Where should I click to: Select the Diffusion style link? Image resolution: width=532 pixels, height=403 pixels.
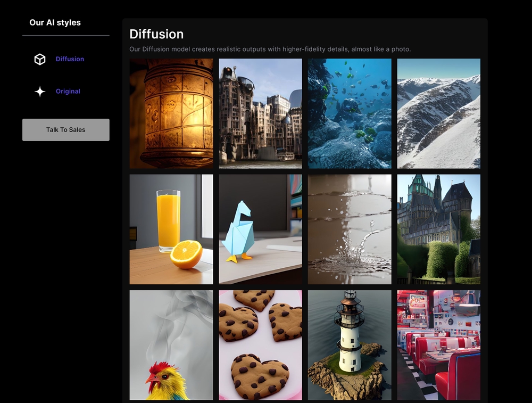pos(70,59)
